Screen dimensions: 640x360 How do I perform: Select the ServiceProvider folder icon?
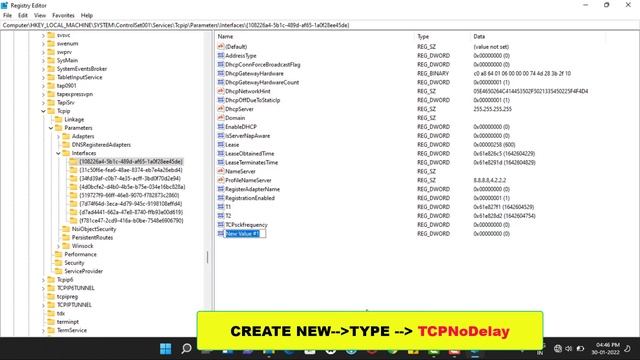coord(58,271)
